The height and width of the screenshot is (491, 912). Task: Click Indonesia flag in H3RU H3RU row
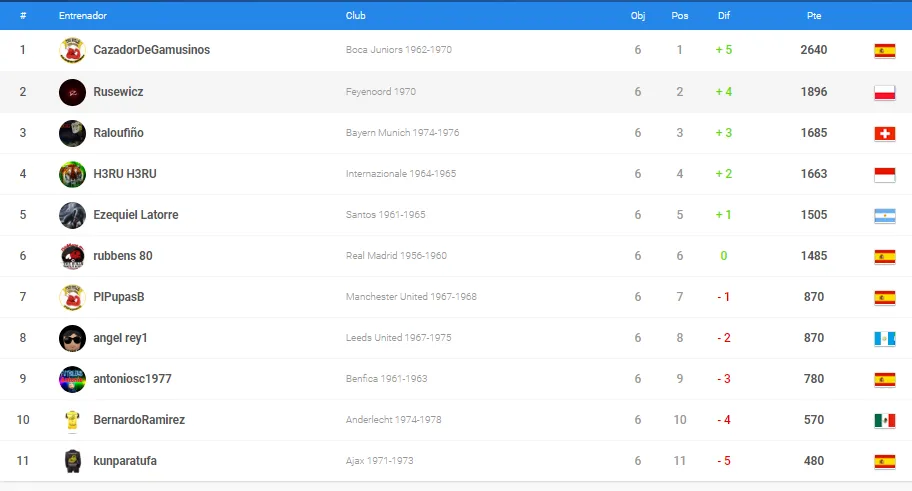pyautogui.click(x=885, y=174)
